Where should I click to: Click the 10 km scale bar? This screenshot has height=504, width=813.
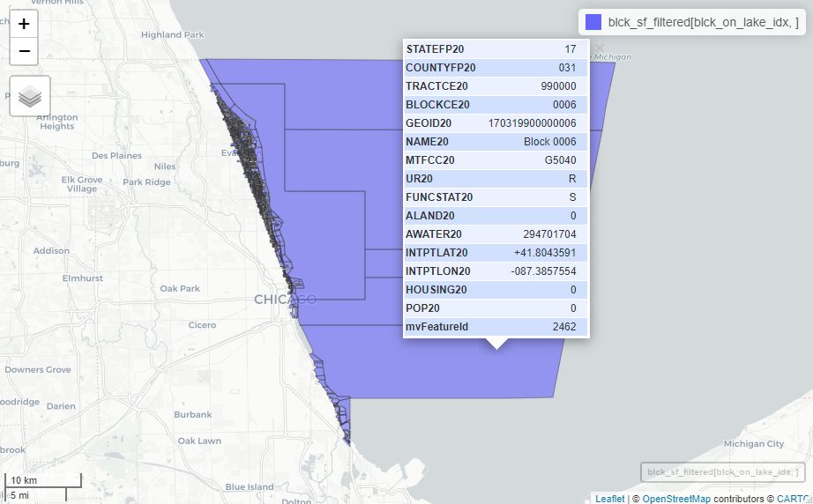pos(43,480)
